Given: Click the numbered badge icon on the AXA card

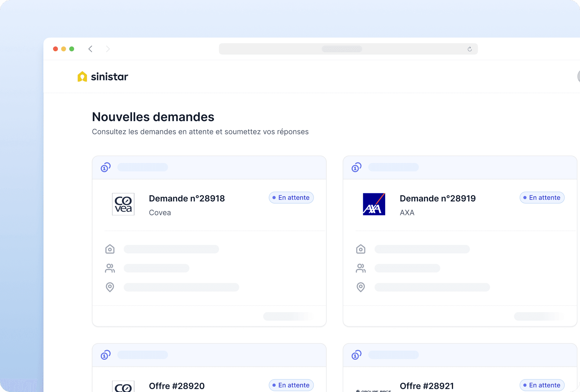Looking at the screenshot, I should coord(356,167).
